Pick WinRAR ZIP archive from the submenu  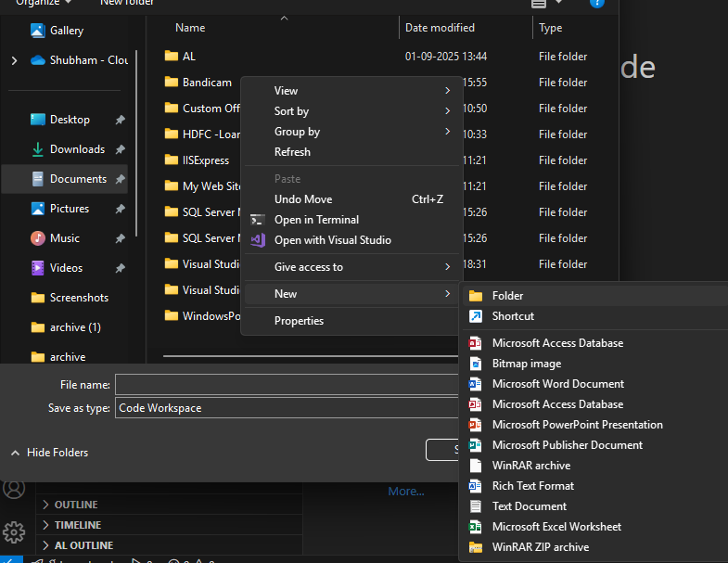tap(540, 547)
